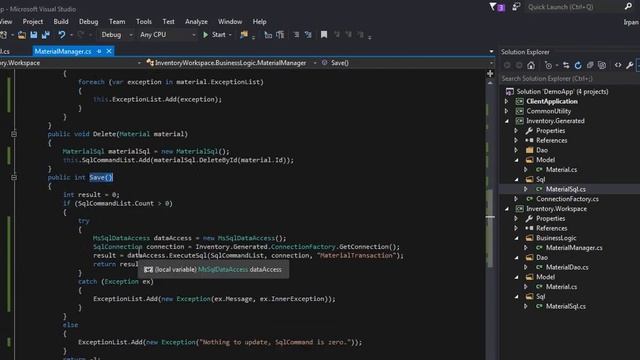The width and height of the screenshot is (640, 360).
Task: Click the editor vertical scrollbar up arrow
Action: 490,83
